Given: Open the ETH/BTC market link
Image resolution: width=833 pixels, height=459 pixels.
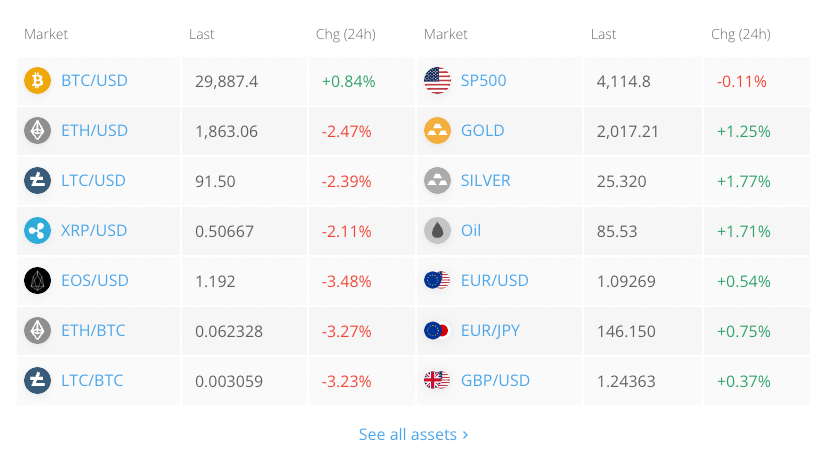Looking at the screenshot, I should pyautogui.click(x=93, y=330).
